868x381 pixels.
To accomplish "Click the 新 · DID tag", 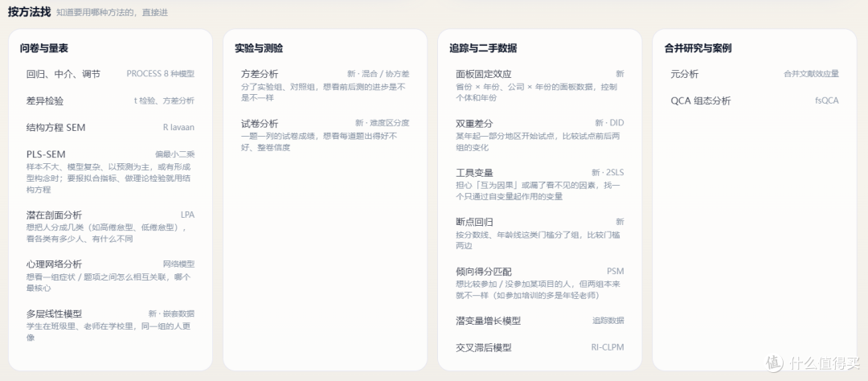I will 609,123.
